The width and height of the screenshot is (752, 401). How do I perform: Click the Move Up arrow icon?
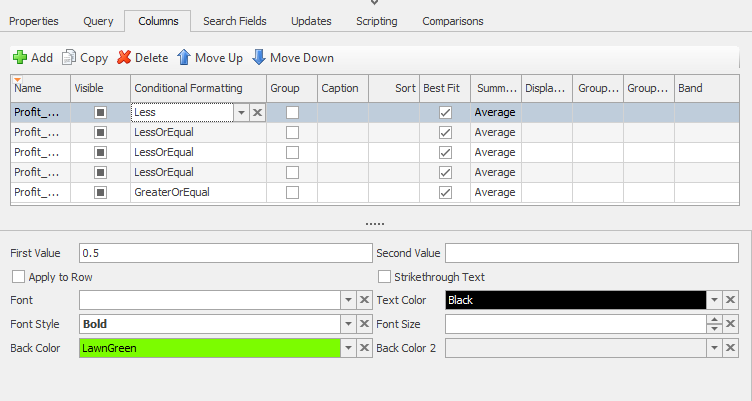point(184,58)
